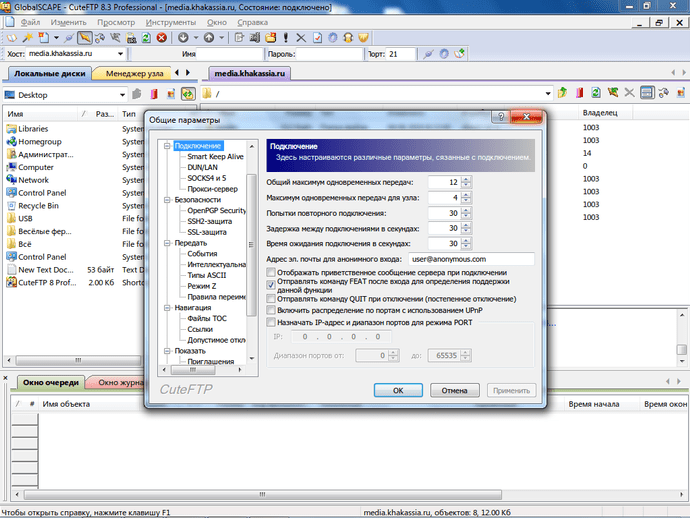Click the Properties sheet with checkmark icon
The width and height of the screenshot is (690, 518).
pos(317,38)
